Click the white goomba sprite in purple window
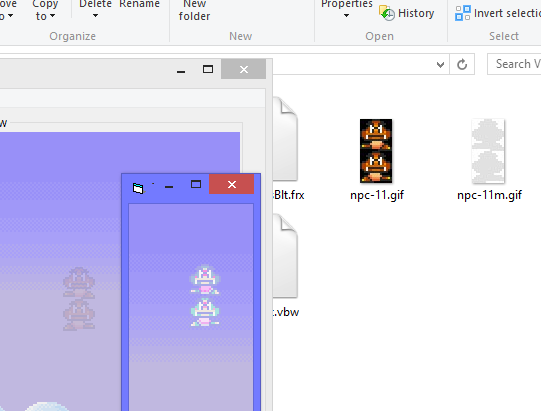 [205, 295]
